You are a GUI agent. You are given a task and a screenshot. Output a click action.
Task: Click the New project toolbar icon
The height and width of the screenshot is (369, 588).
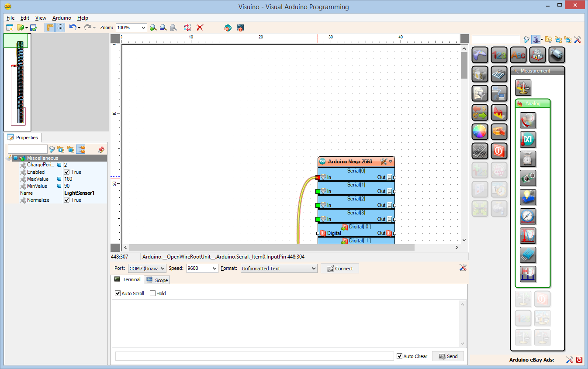point(10,28)
